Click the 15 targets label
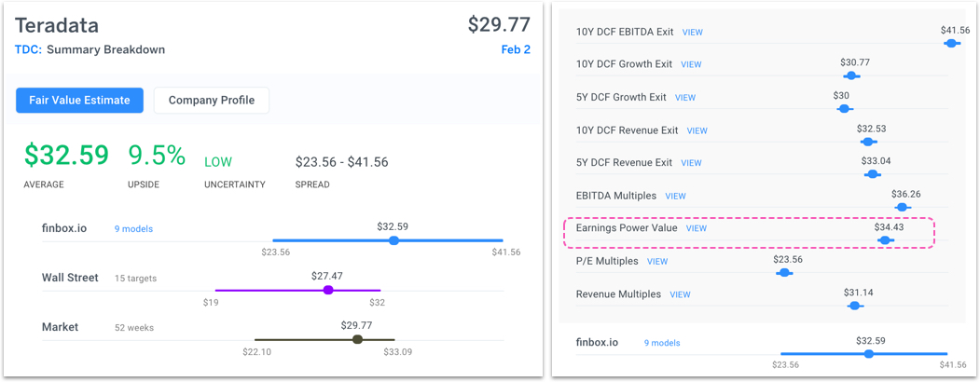980x382 pixels. pyautogui.click(x=135, y=279)
